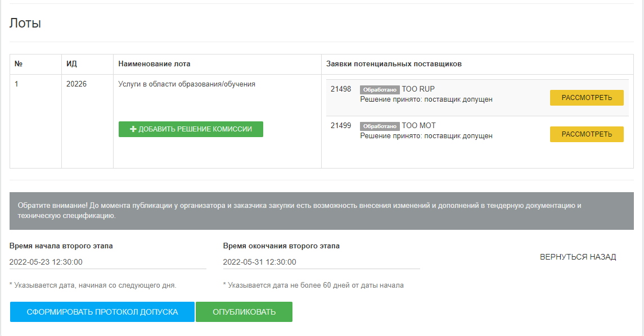Click the supplier name TOO RUP
The height and width of the screenshot is (336, 644).
click(418, 89)
